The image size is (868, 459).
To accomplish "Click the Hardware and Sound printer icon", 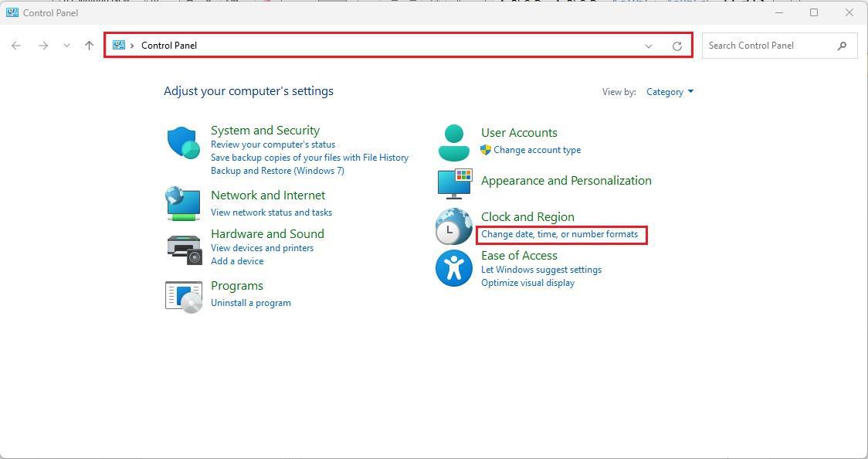I will point(185,250).
